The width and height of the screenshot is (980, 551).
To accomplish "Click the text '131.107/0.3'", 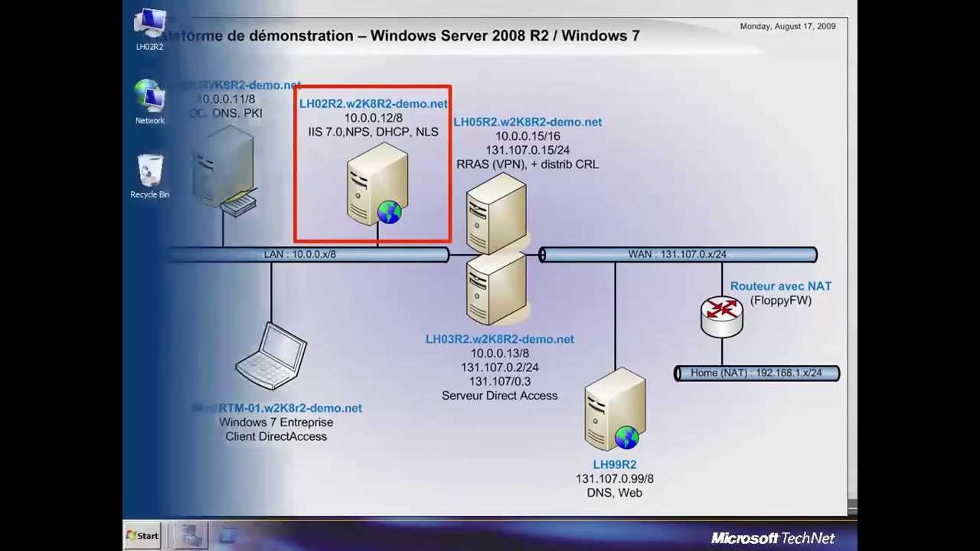I will point(500,381).
